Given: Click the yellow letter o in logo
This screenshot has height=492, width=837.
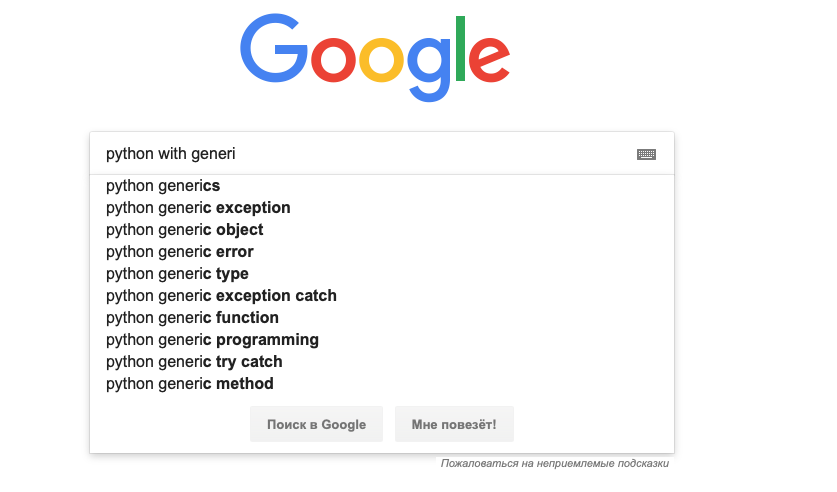Looking at the screenshot, I should (381, 60).
